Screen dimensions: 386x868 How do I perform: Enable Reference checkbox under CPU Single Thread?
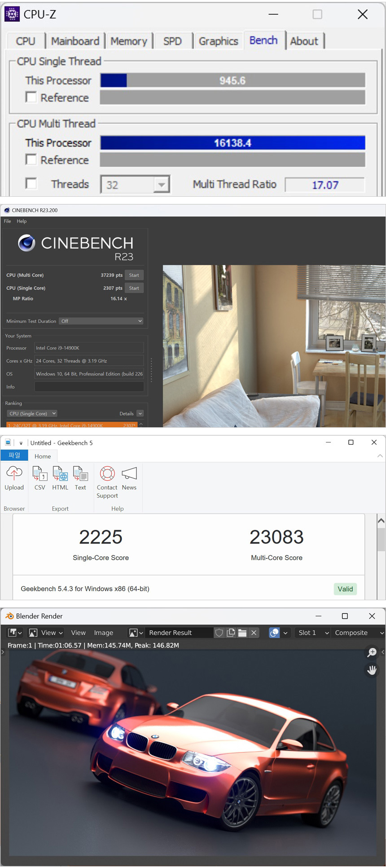pyautogui.click(x=31, y=97)
